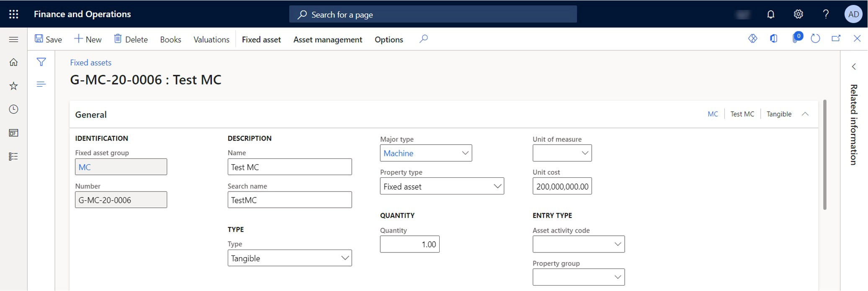
Task: Expand the Related information pane
Action: tap(854, 66)
